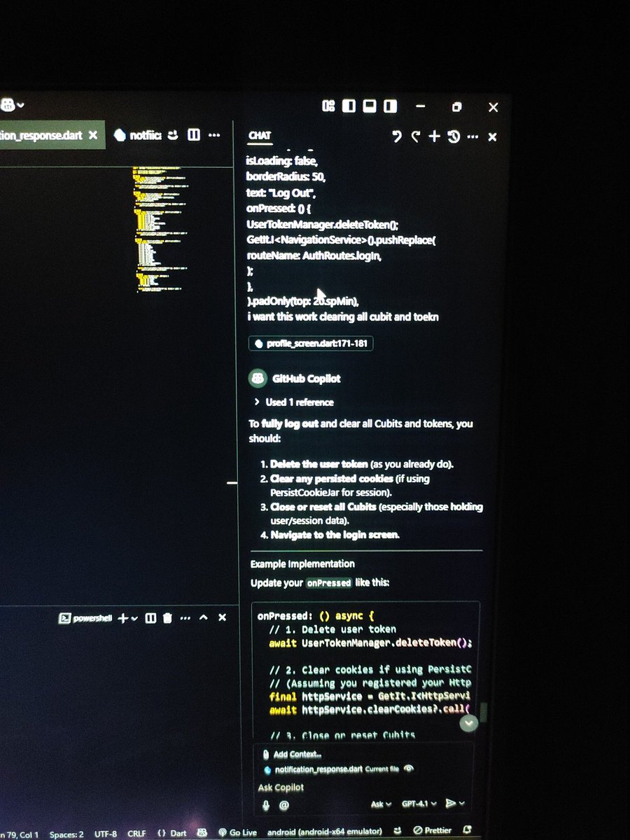Click the GitHub Copilot avatar icon
This screenshot has width=630, height=840.
pos(258,379)
